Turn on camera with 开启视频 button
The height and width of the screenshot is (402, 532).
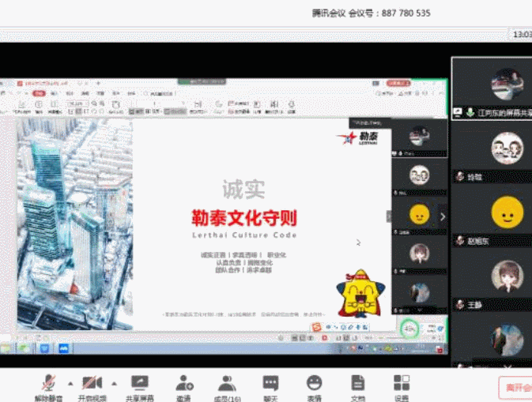coord(92,388)
